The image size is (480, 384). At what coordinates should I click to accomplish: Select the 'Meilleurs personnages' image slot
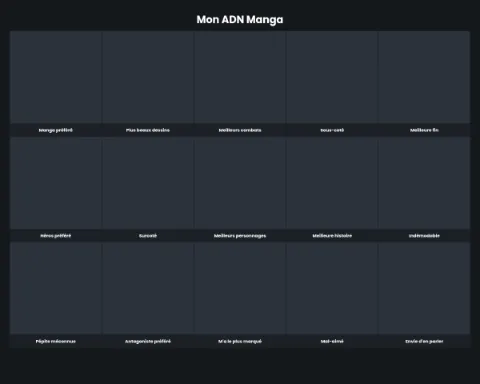[x=240, y=183]
